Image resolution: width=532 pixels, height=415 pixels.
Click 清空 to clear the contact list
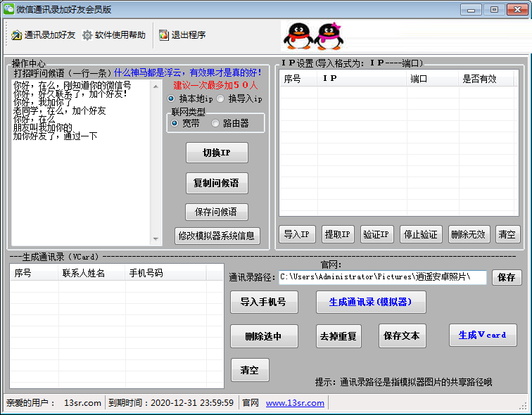click(250, 370)
